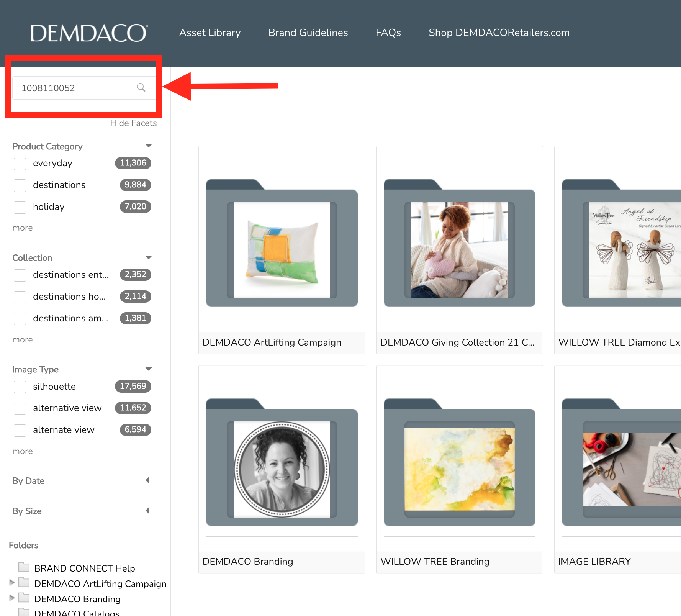Expand the By Date facet arrow
Viewport: 681px width, 616px height.
click(x=147, y=480)
